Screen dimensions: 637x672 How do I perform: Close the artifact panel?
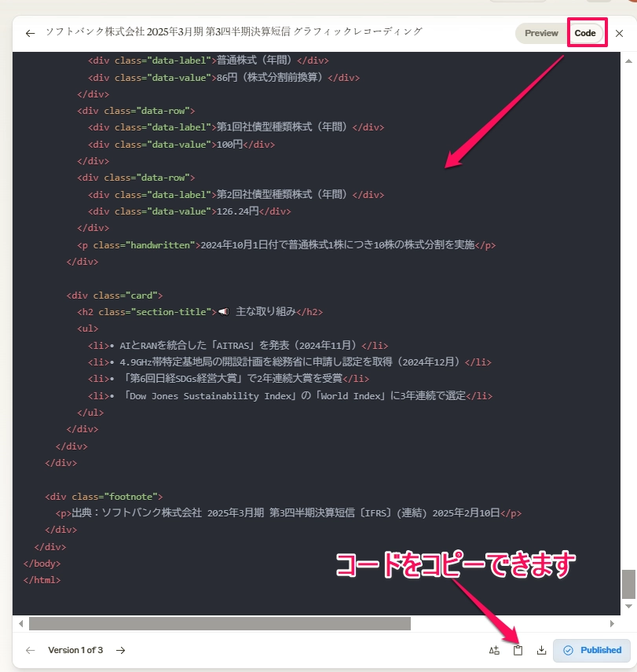(x=619, y=34)
